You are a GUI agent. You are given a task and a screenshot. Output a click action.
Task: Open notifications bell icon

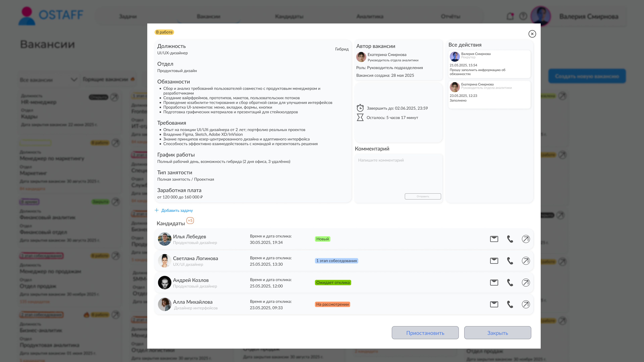(510, 16)
